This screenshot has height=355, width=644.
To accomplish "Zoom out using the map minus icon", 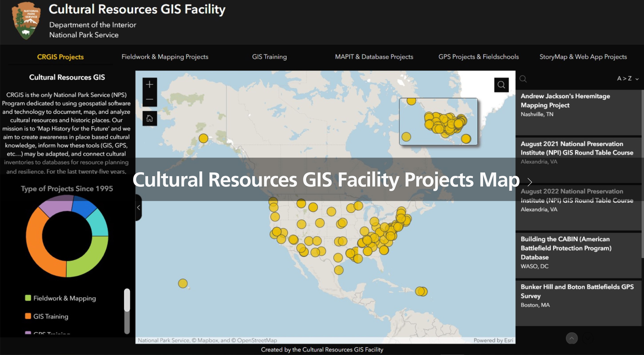I will [x=150, y=99].
